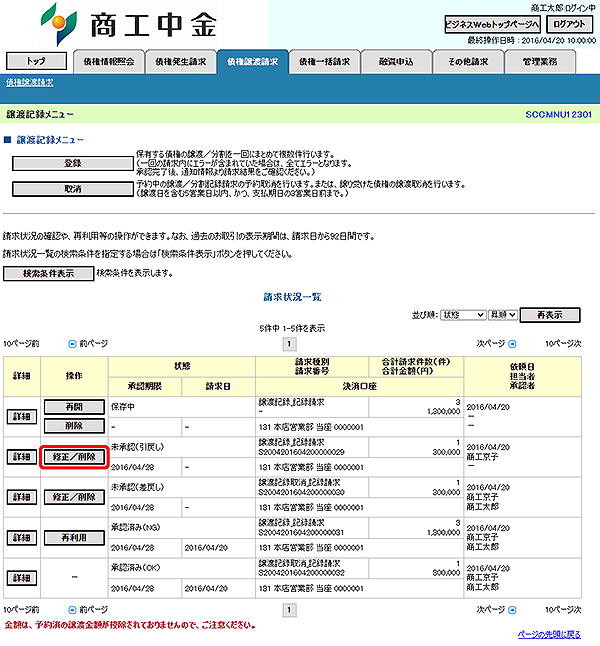Open the 債権発生請求 tab

point(180,62)
